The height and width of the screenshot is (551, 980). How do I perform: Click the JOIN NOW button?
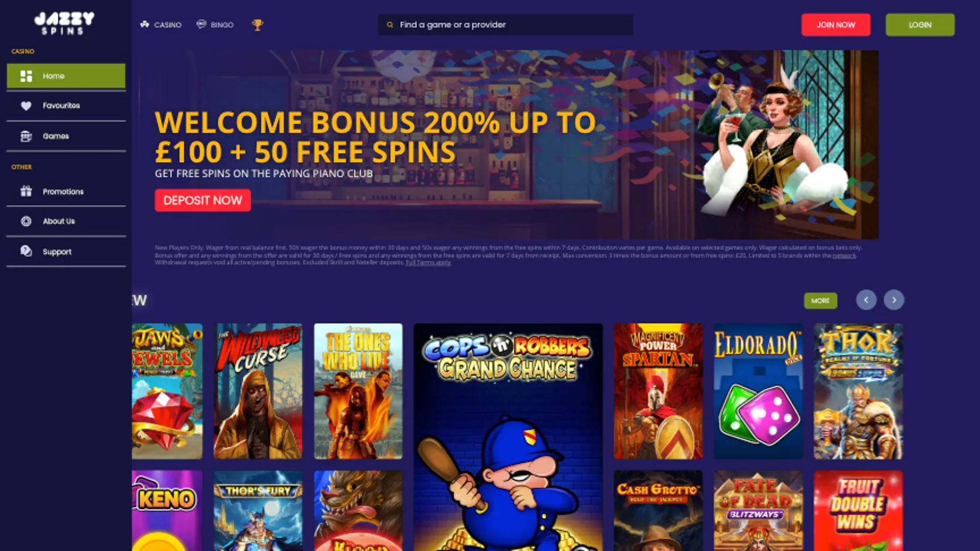(835, 25)
